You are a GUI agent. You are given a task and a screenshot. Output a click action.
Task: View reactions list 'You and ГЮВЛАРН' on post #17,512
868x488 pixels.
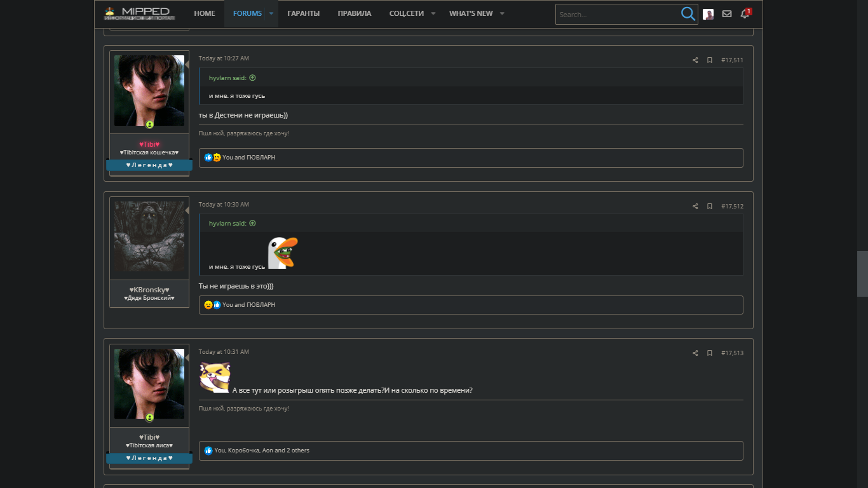(249, 305)
